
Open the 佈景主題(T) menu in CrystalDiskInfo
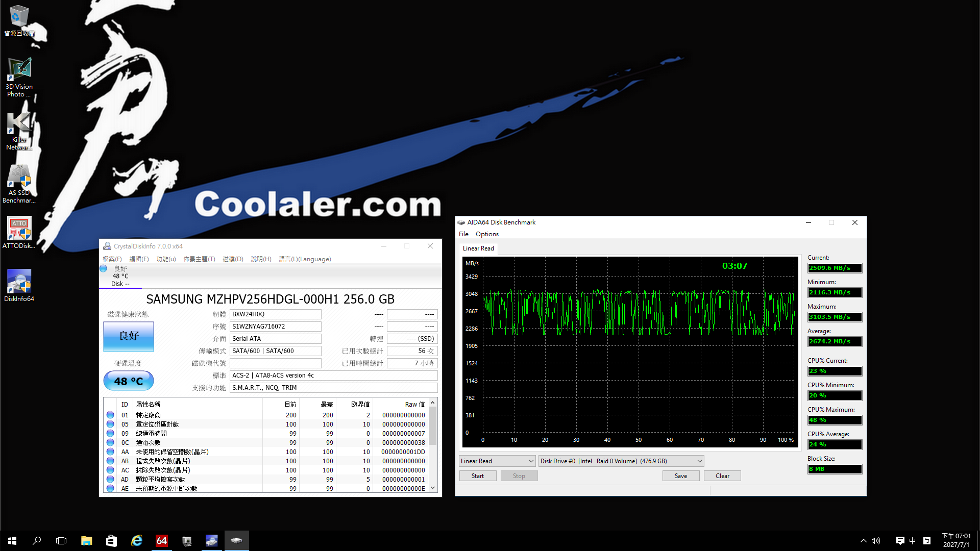pyautogui.click(x=199, y=259)
